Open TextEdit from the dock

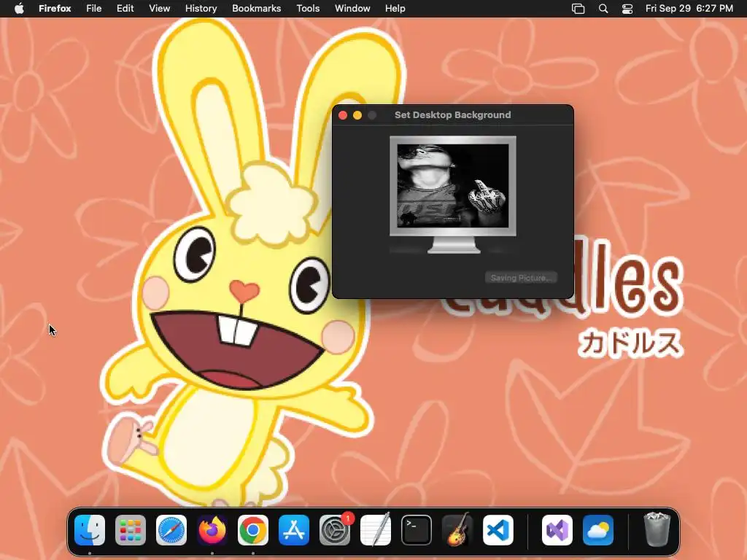(x=376, y=530)
